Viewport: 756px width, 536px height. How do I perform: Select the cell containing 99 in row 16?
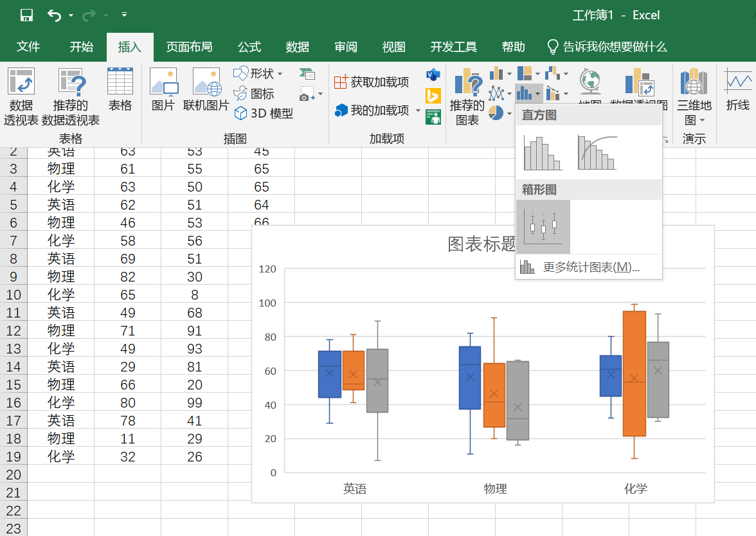click(195, 402)
